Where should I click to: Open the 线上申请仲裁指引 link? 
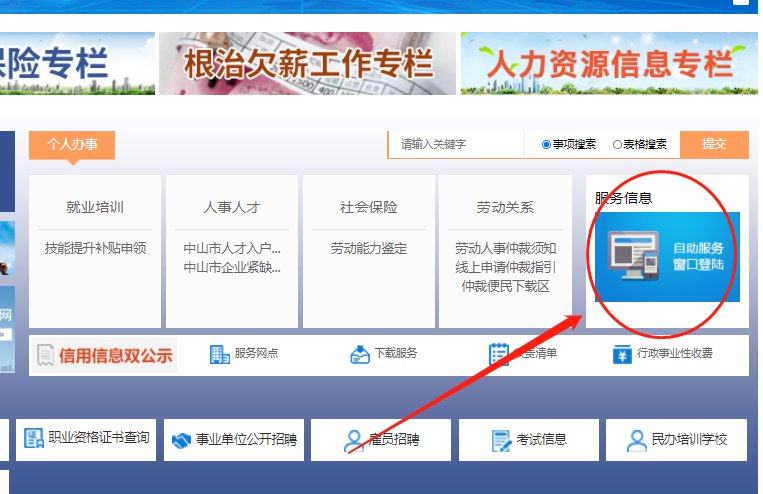[x=506, y=267]
